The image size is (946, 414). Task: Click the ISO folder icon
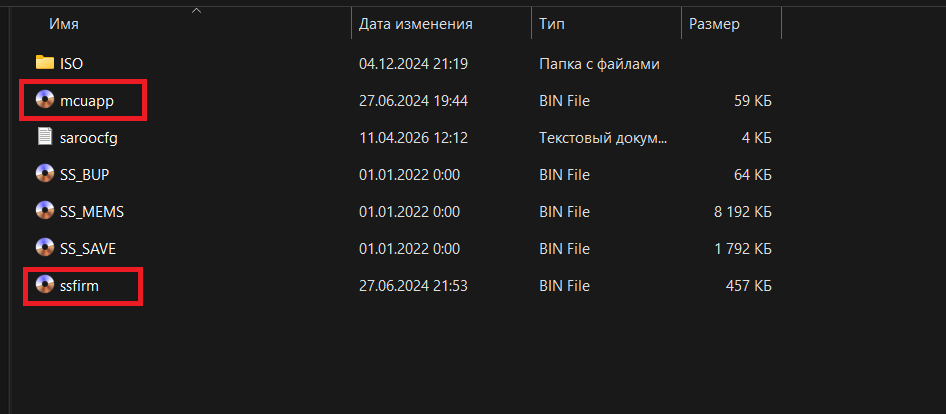coord(45,63)
